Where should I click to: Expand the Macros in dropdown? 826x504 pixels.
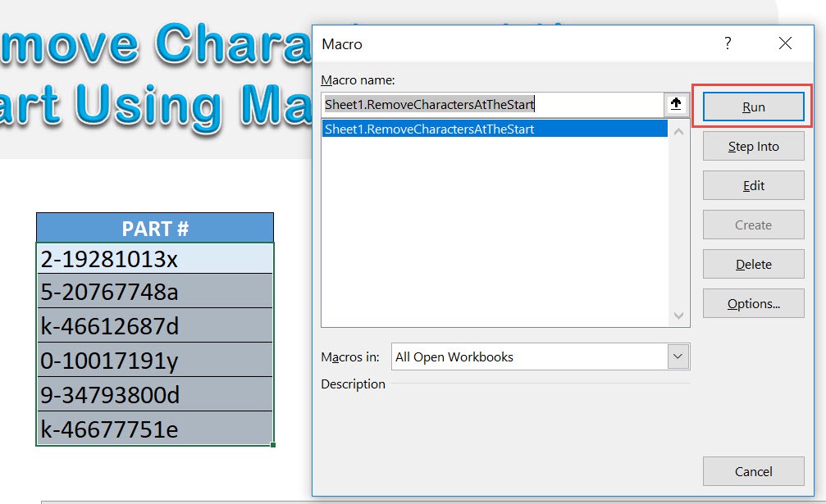click(x=678, y=356)
